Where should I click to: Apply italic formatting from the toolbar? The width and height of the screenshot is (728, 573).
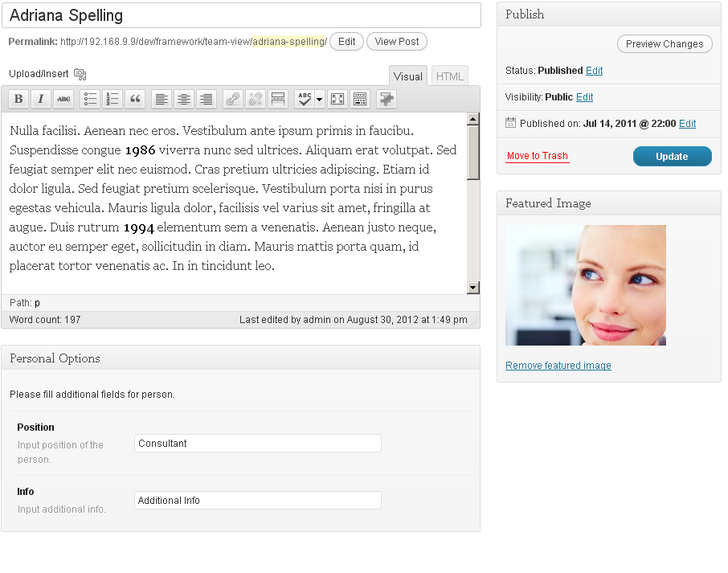41,99
